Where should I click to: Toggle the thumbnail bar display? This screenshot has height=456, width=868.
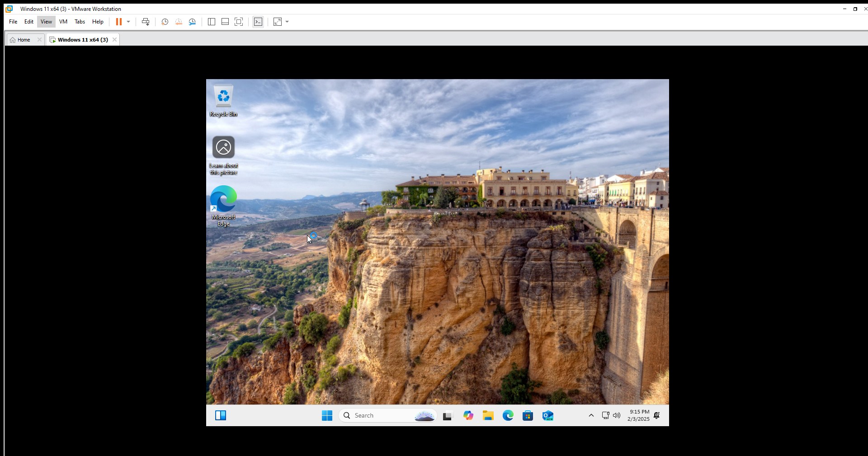225,22
